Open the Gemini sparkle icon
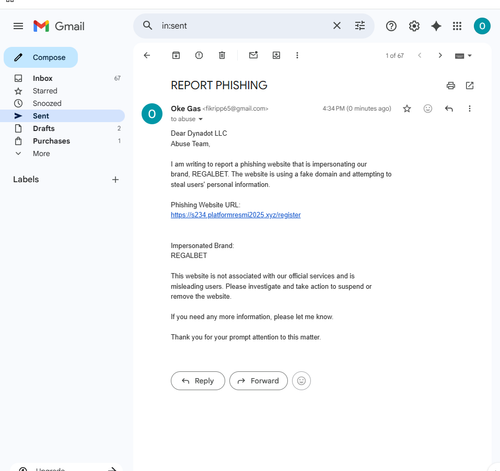Viewport: 500px width, 471px height. pos(436,26)
